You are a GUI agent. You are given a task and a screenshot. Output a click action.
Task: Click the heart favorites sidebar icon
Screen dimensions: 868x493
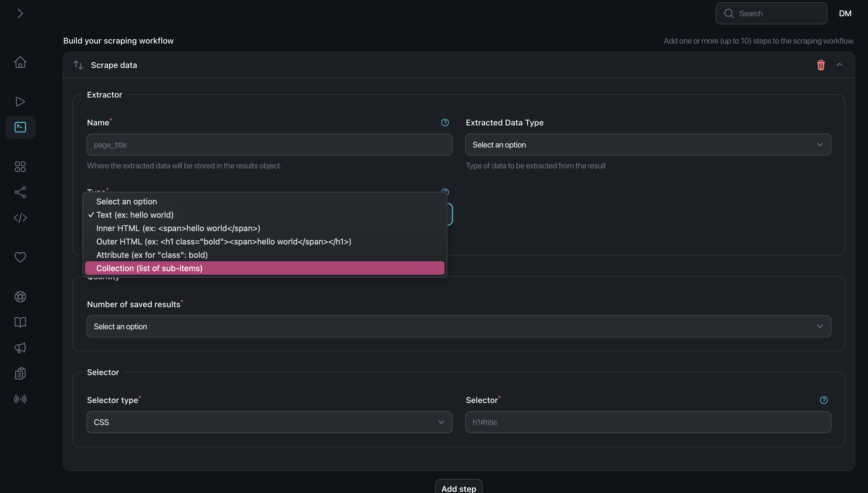tap(20, 257)
